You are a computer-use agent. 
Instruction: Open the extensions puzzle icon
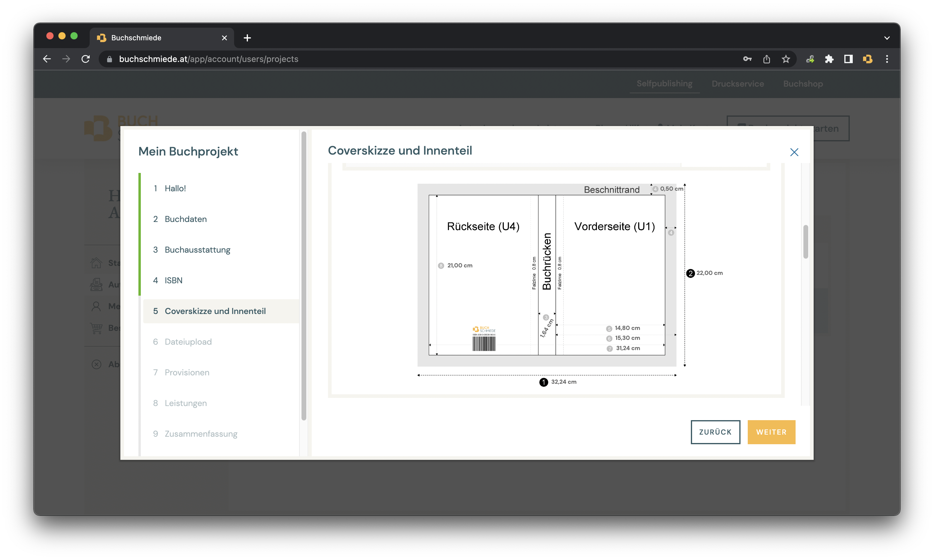coord(829,59)
